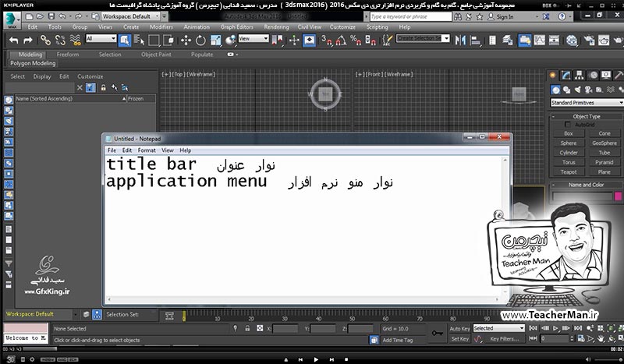Open the Modifiers menu
This screenshot has height=364, width=624.
tap(161, 27)
